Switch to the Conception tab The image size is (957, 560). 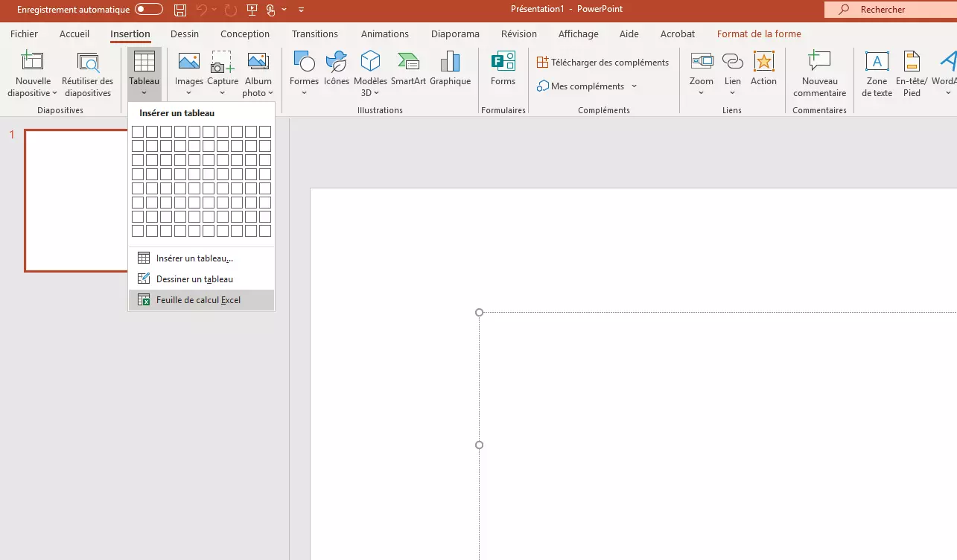coord(245,34)
